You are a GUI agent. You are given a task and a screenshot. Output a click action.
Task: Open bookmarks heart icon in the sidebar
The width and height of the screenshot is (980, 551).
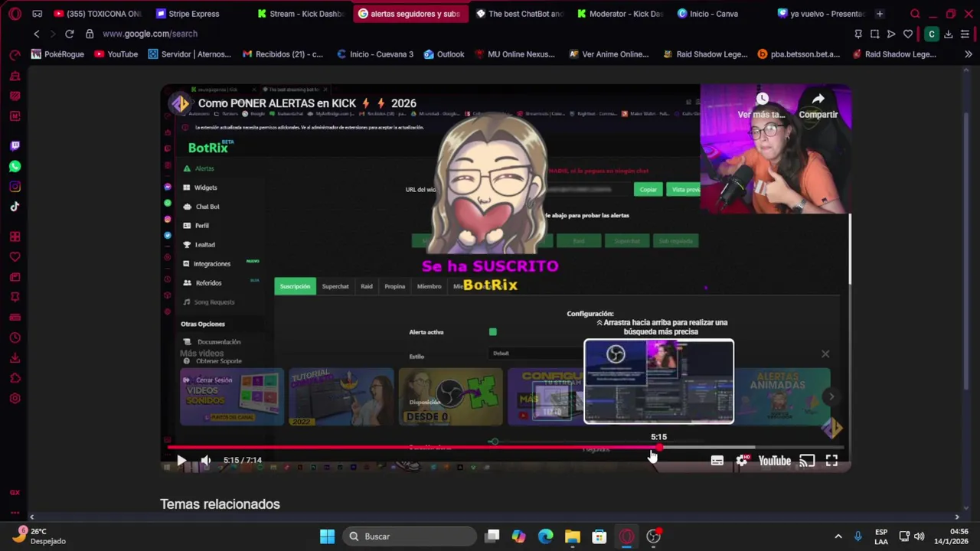[15, 257]
